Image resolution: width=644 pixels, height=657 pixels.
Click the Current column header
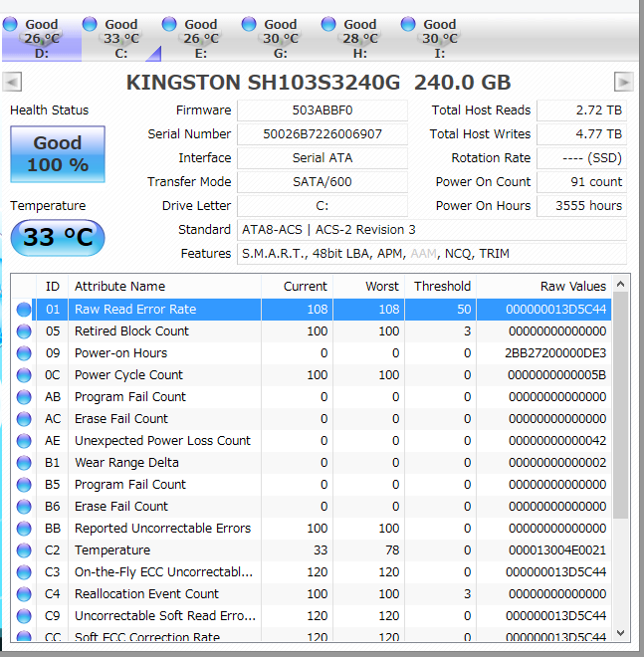point(297,286)
